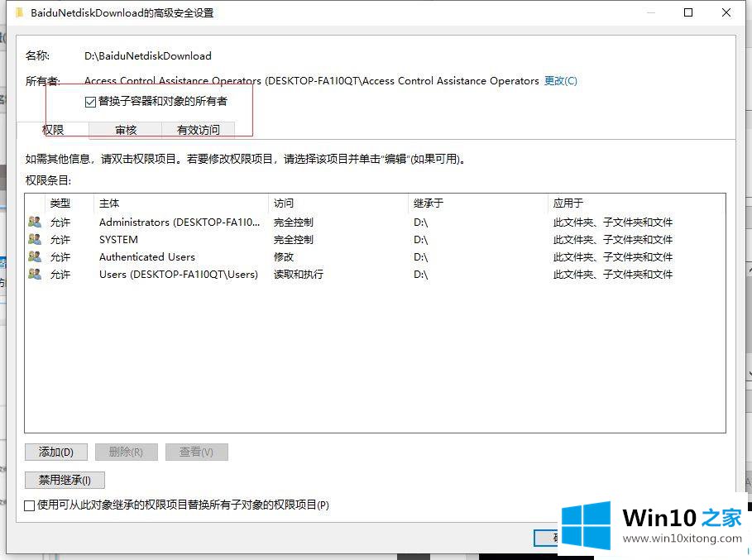
Task: Click the 读取和执行 access value
Action: click(299, 274)
